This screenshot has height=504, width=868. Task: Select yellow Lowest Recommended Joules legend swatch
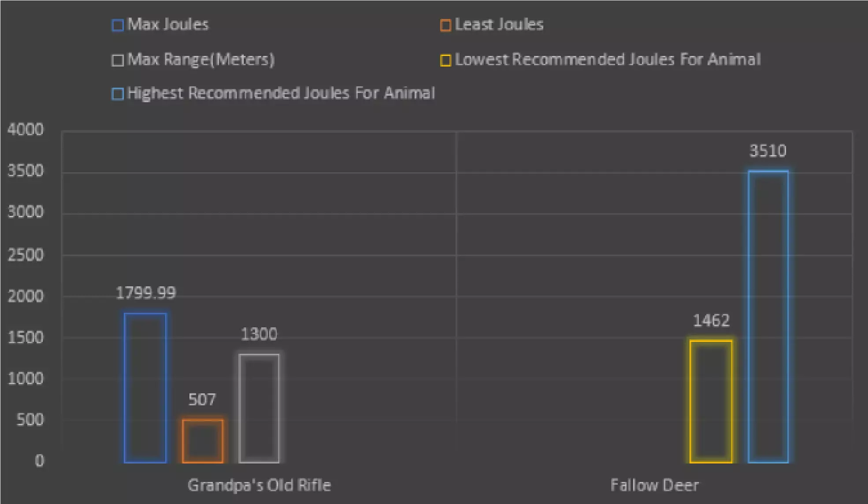[445, 60]
